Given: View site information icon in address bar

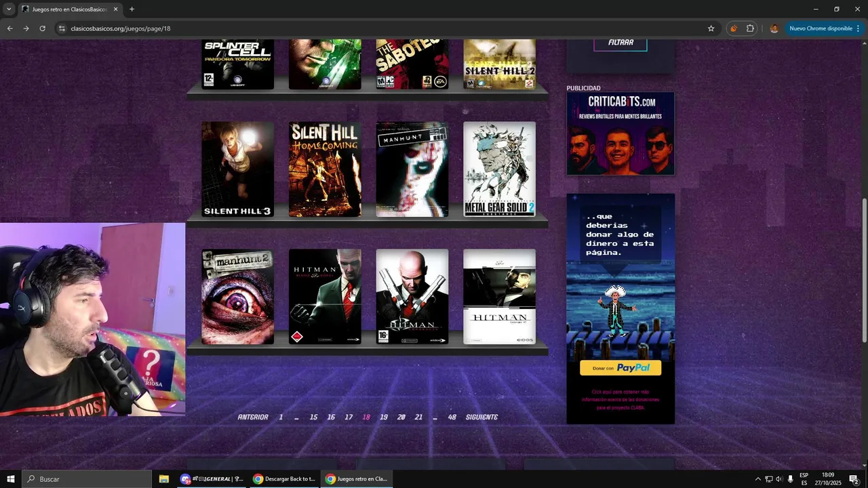Looking at the screenshot, I should 61,28.
